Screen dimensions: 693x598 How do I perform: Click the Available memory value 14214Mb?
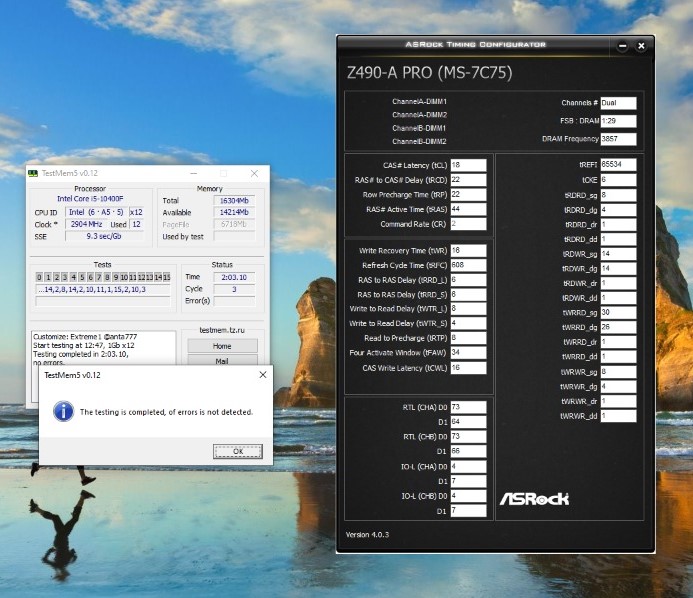coord(234,212)
